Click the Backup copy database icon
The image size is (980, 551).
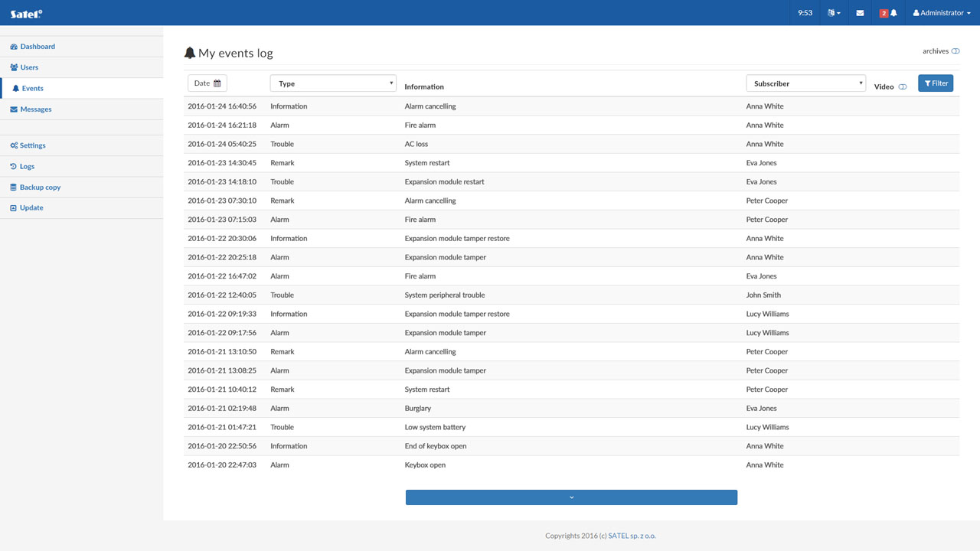(13, 187)
